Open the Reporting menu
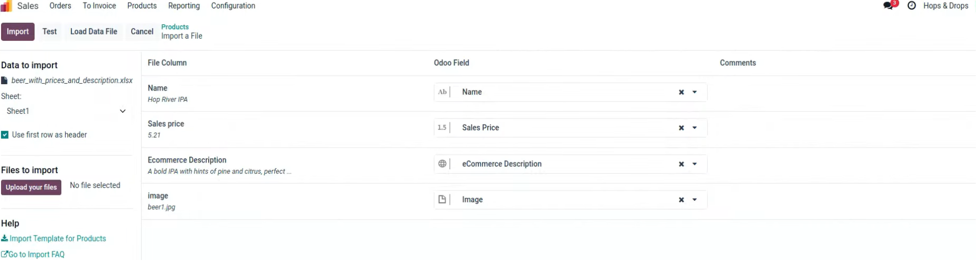 (184, 6)
